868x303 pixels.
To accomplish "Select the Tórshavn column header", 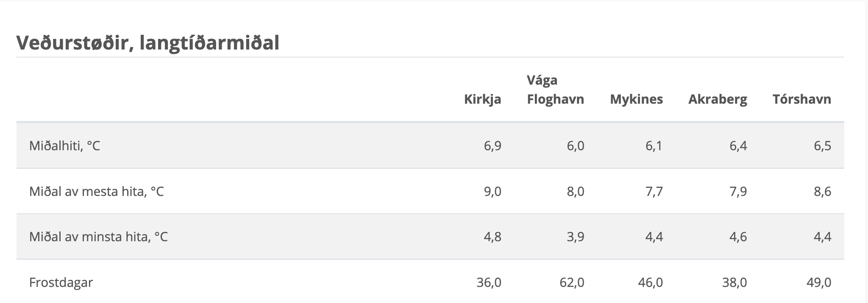I will (801, 99).
